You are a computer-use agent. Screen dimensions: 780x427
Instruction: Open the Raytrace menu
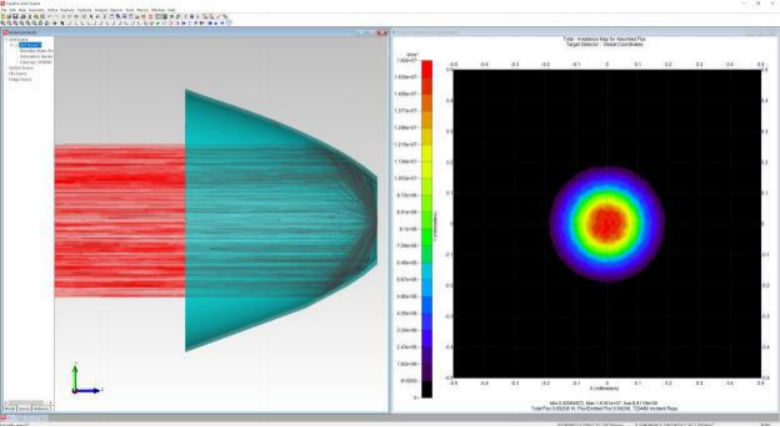(x=67, y=10)
